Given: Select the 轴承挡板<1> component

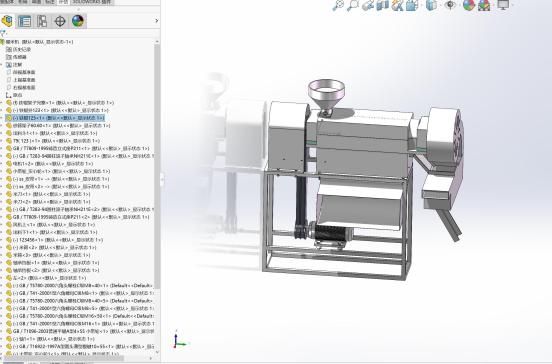Looking at the screenshot, I should (52, 263).
